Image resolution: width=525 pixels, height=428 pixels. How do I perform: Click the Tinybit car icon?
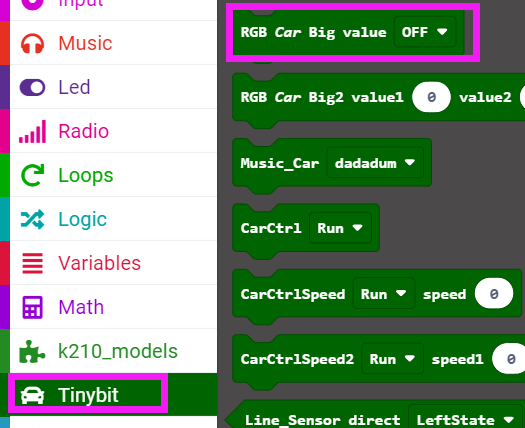[32, 395]
